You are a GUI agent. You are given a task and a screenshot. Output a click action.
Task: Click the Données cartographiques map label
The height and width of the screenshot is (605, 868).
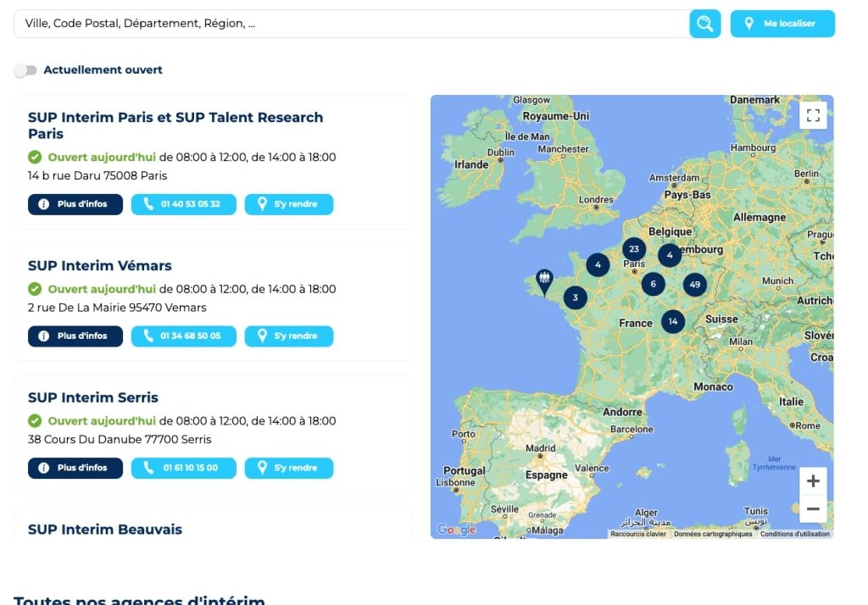713,534
